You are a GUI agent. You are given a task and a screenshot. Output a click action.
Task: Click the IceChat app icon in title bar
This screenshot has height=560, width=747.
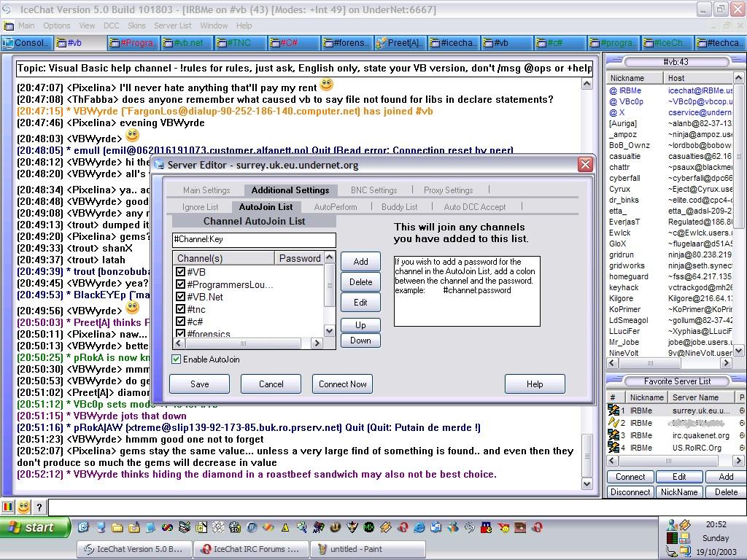click(x=7, y=9)
